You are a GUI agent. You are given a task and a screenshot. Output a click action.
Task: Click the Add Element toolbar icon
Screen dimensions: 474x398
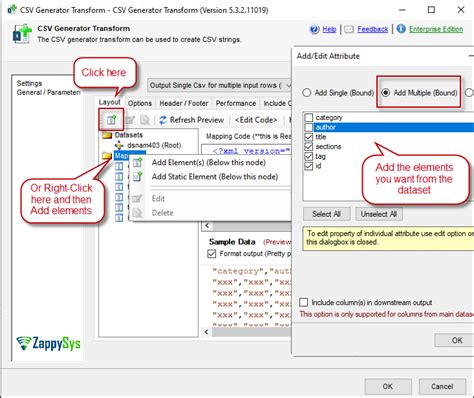tap(112, 120)
